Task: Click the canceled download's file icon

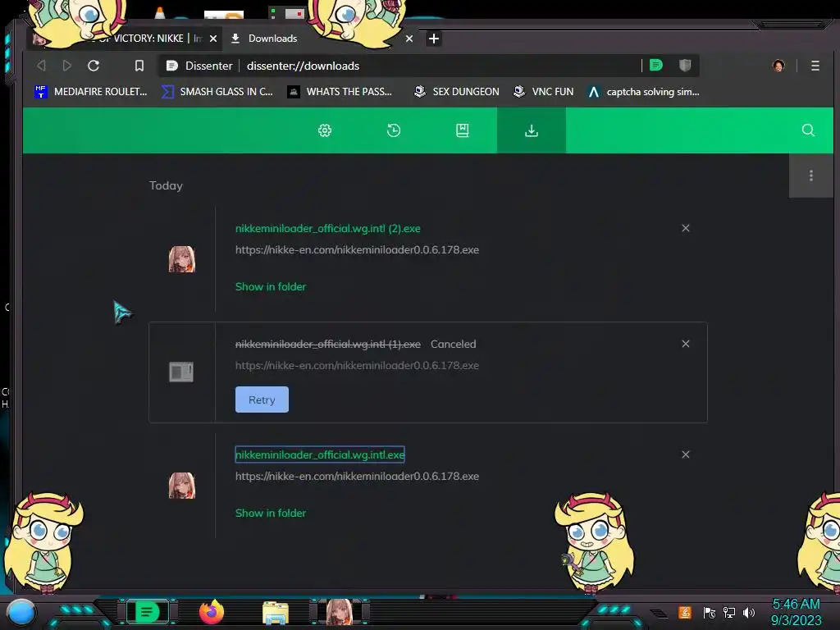Action: click(x=181, y=372)
